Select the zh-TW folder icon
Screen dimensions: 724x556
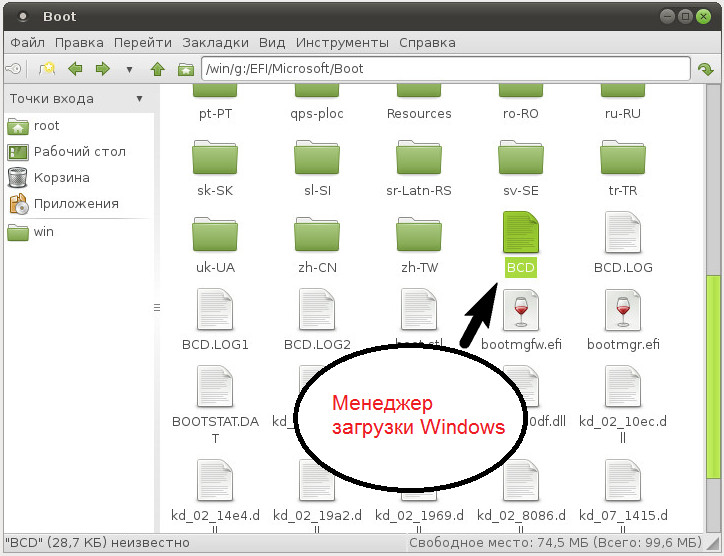tap(419, 234)
